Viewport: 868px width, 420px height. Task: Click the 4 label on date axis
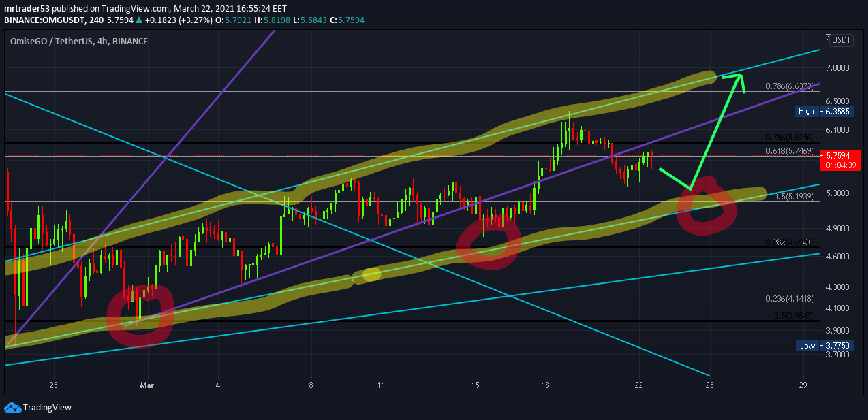tap(218, 385)
